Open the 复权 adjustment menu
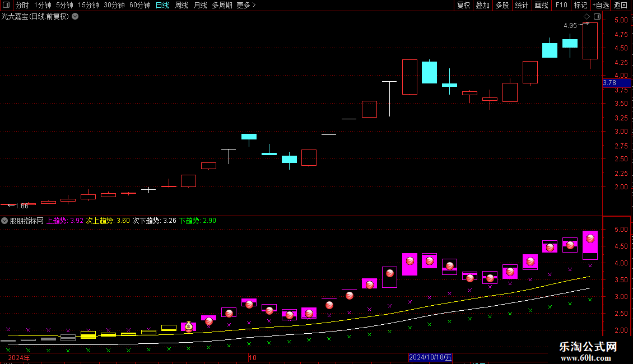Viewport: 633px width, 364px height. (x=463, y=5)
